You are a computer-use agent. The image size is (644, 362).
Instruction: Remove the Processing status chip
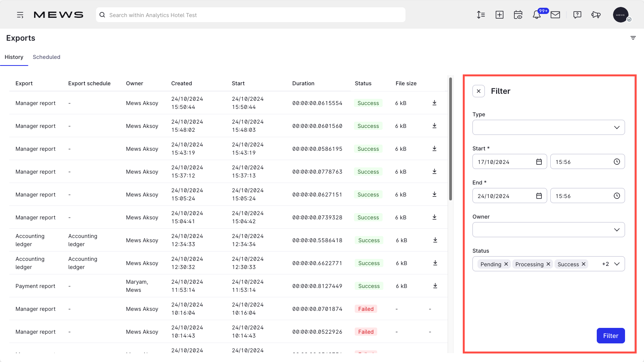point(548,264)
